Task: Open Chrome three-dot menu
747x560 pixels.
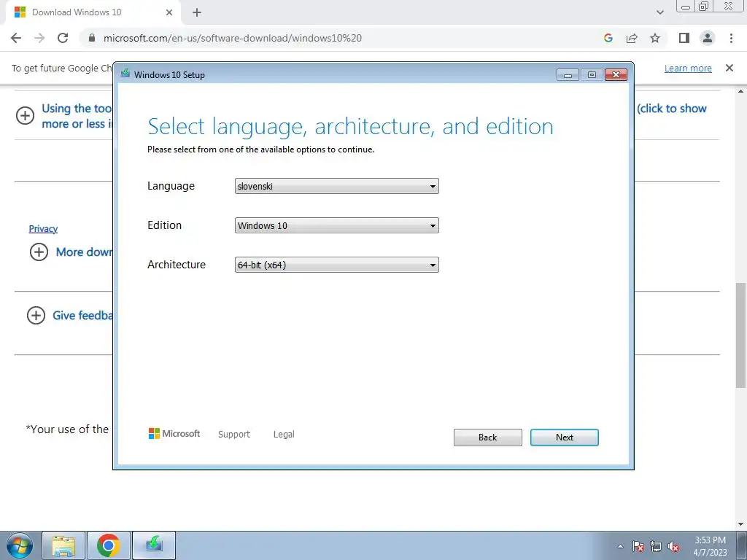Action: (x=731, y=38)
